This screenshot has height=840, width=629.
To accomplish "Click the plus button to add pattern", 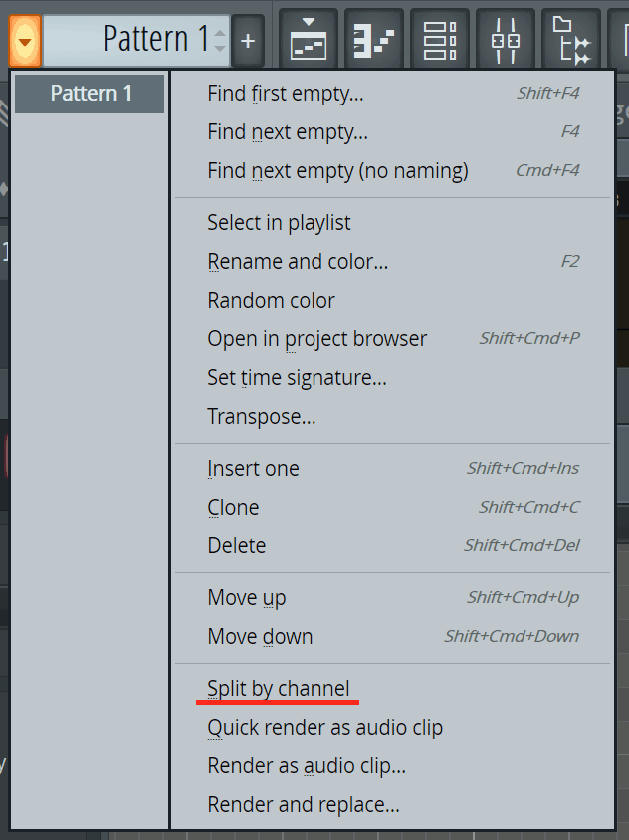I will [x=248, y=41].
